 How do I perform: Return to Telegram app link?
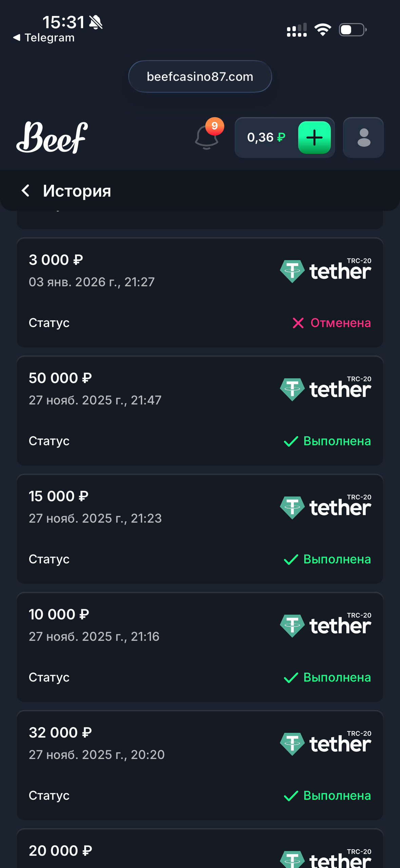pos(49,38)
